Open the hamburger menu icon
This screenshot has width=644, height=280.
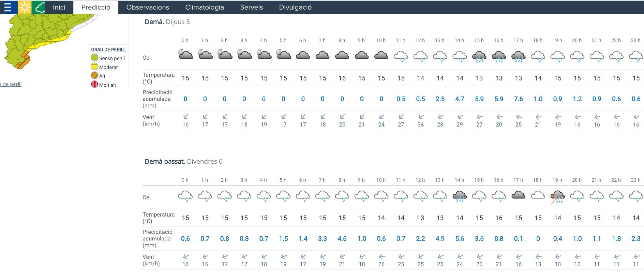[x=8, y=7]
